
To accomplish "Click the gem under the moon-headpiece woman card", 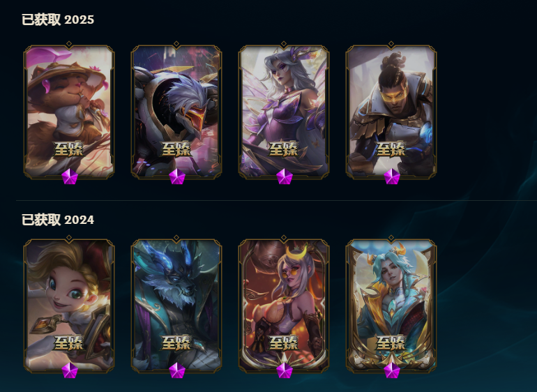I will [285, 370].
